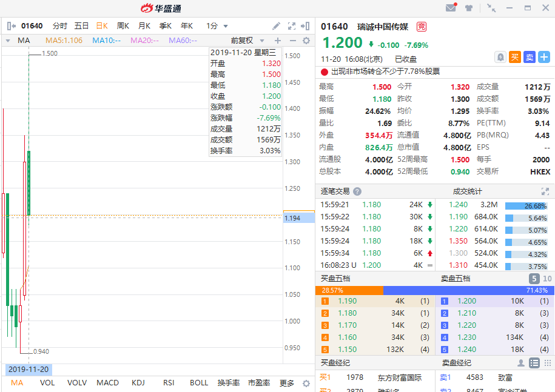
Task: Click help icon beside 逐笔交易
Action: point(357,191)
